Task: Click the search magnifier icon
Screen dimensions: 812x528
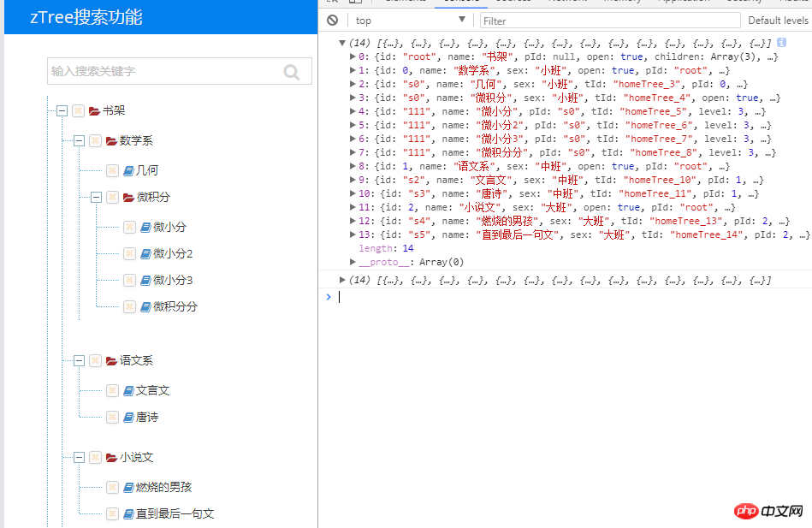Action: click(x=292, y=72)
